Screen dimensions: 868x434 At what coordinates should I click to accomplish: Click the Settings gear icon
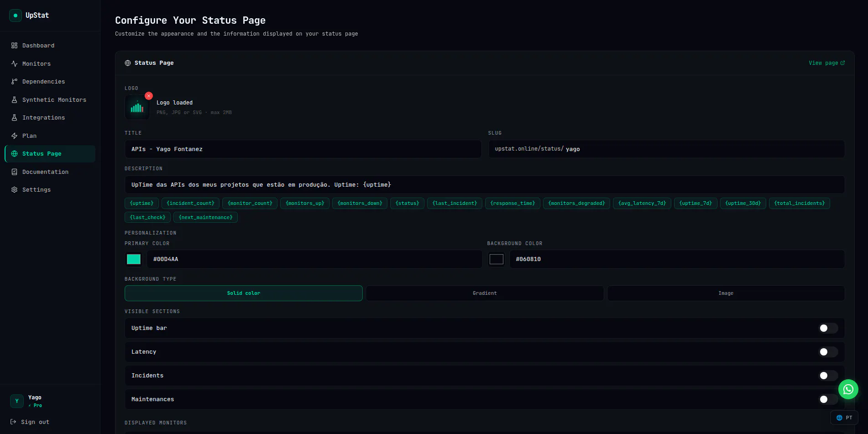14,190
